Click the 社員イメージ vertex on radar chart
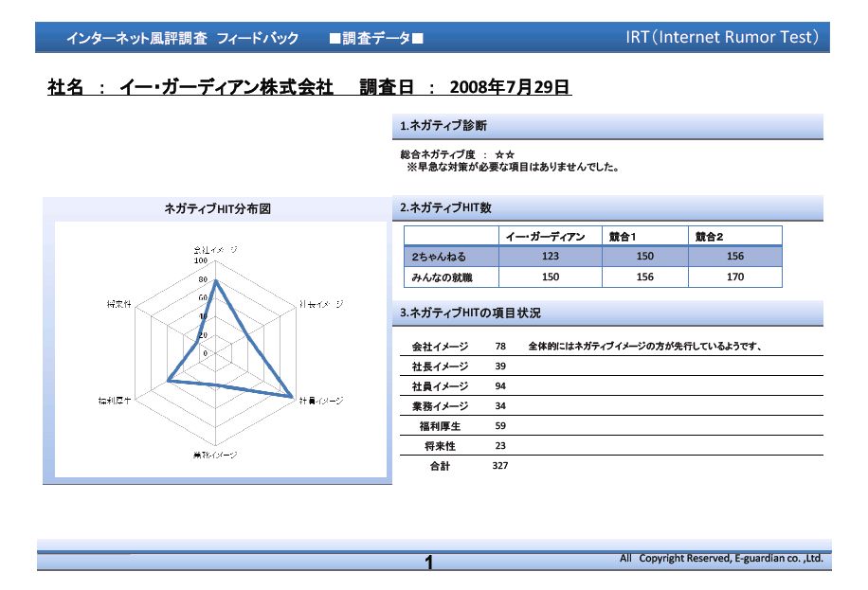 click(x=292, y=397)
